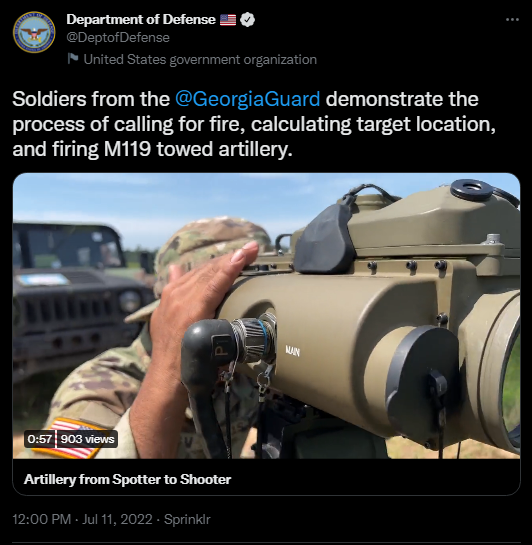Open the Department of Defense profile avatar
The image size is (532, 545).
pyautogui.click(x=34, y=32)
